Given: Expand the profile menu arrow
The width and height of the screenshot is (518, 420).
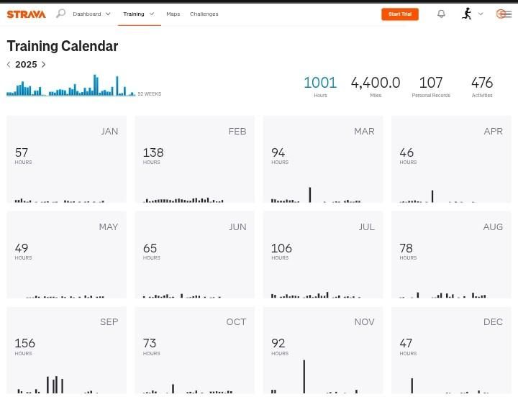Looking at the screenshot, I should (x=481, y=14).
